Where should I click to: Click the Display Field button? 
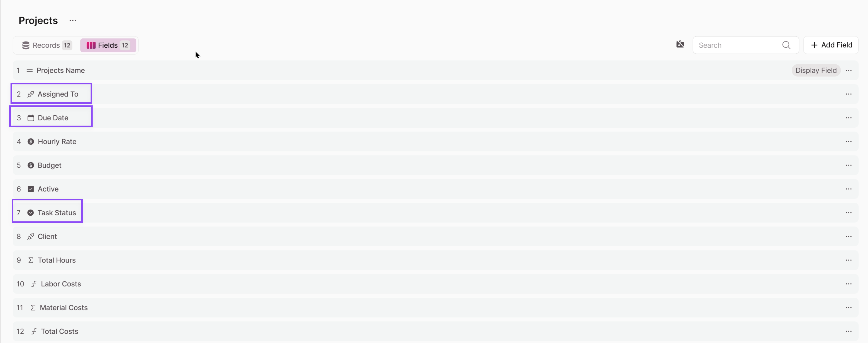coord(816,70)
